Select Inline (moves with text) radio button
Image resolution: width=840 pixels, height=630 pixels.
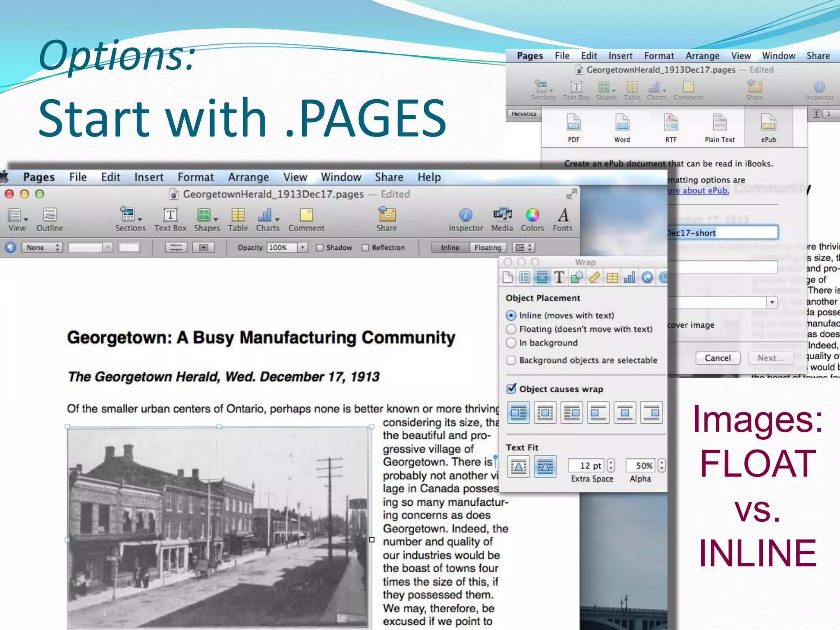[511, 315]
